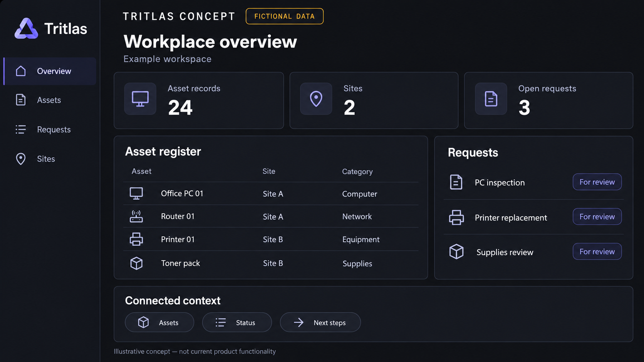This screenshot has width=644, height=362.
Task: Click the Asset column header
Action: point(141,171)
